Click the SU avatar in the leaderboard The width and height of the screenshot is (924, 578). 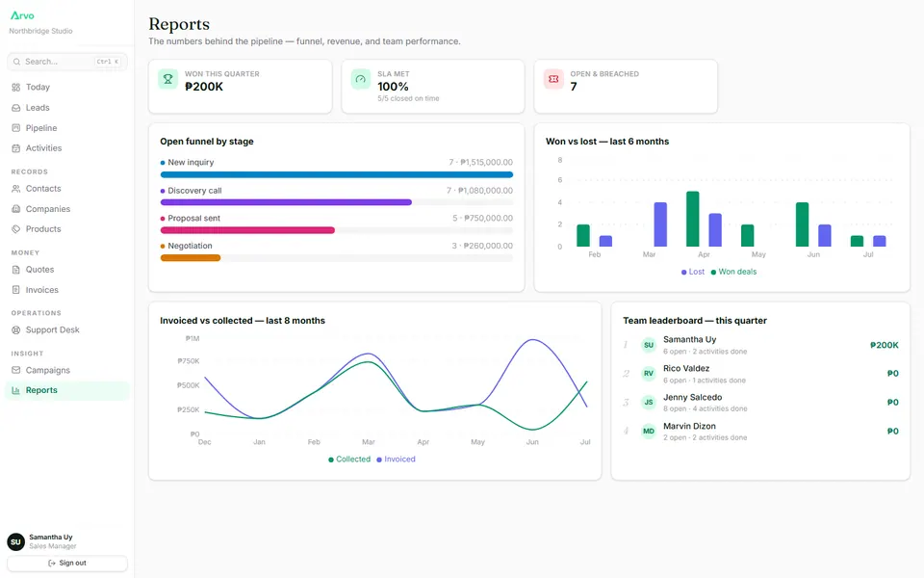[649, 345]
